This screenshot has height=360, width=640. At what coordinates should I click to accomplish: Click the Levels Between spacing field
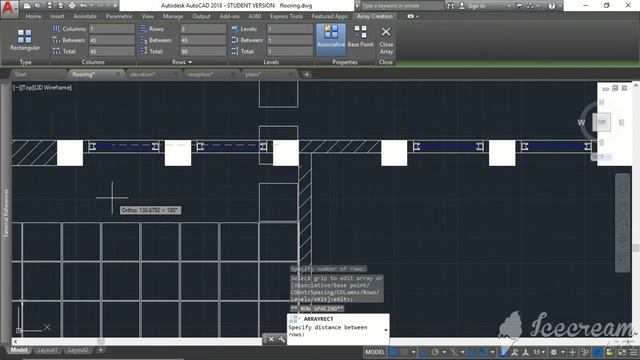click(290, 40)
